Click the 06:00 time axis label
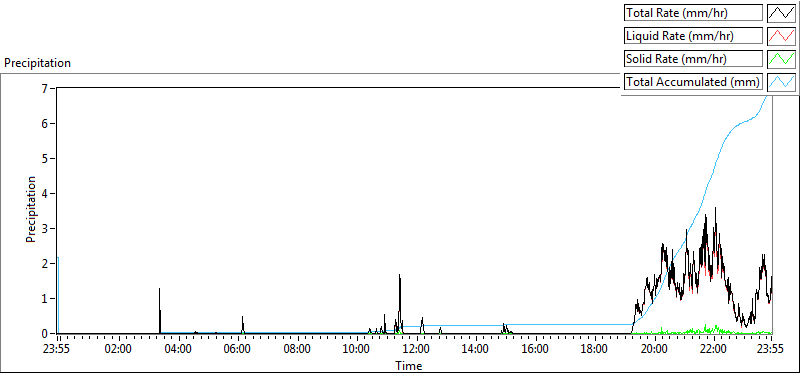Viewport: 800px width, 373px height. (238, 350)
